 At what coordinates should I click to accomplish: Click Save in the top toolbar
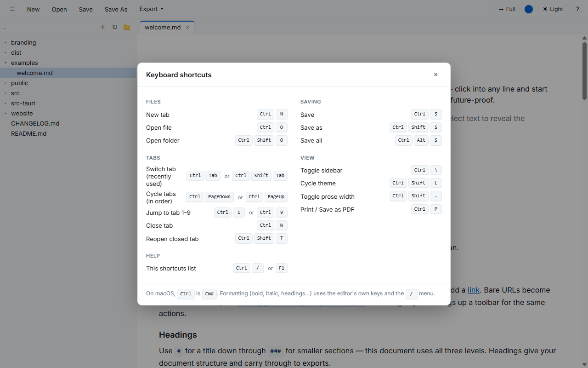tap(85, 9)
